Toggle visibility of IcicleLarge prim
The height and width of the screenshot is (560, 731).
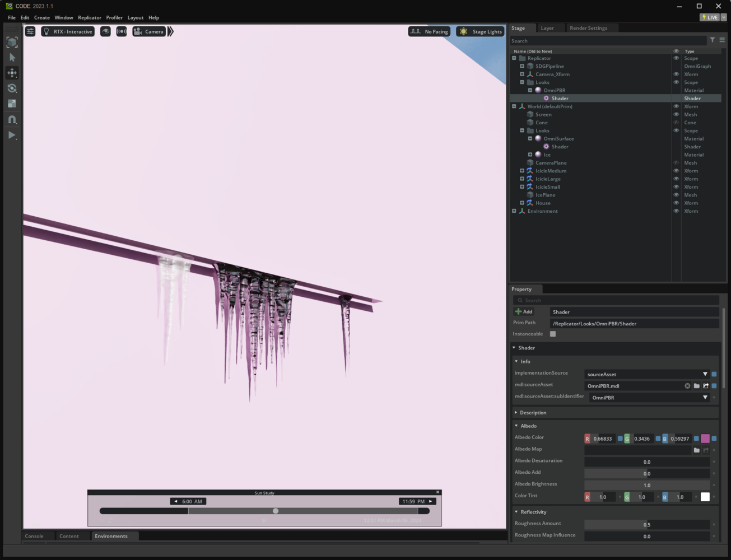(x=676, y=179)
